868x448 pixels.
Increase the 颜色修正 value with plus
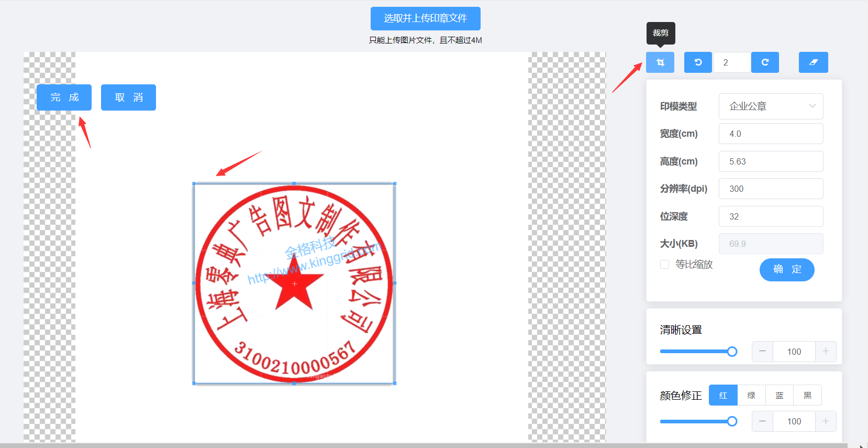pos(826,421)
